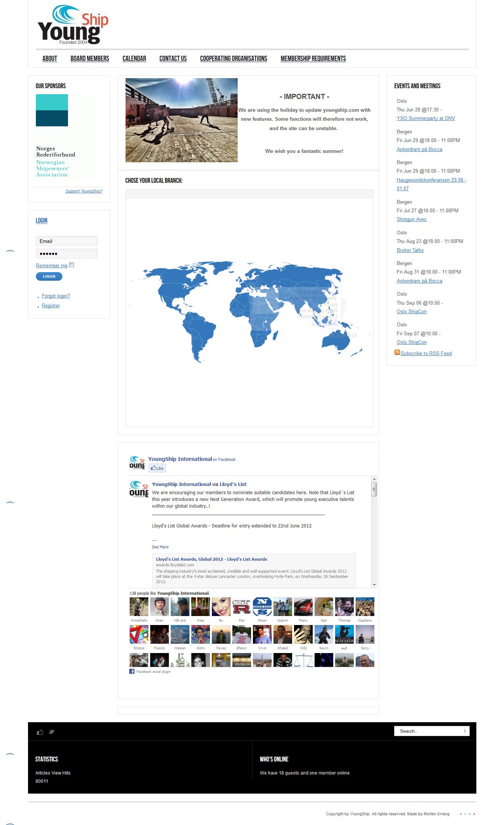
Task: Follow the Forgot login? link
Action: pos(56,296)
